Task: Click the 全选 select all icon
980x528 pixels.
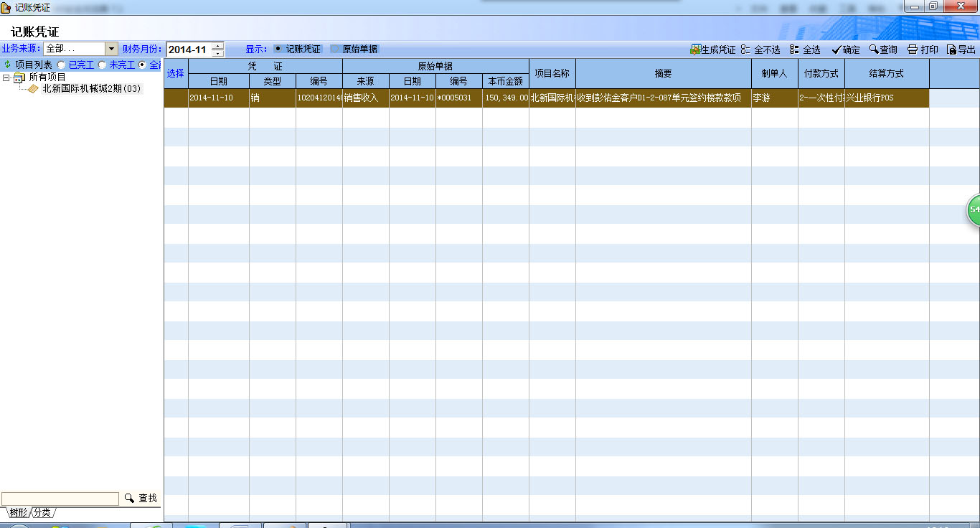Action: [x=794, y=49]
